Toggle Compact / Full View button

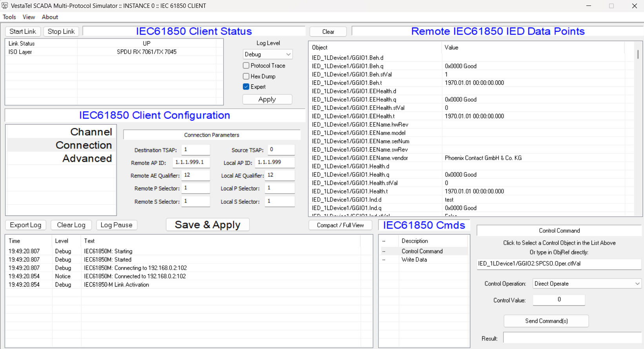(x=340, y=225)
